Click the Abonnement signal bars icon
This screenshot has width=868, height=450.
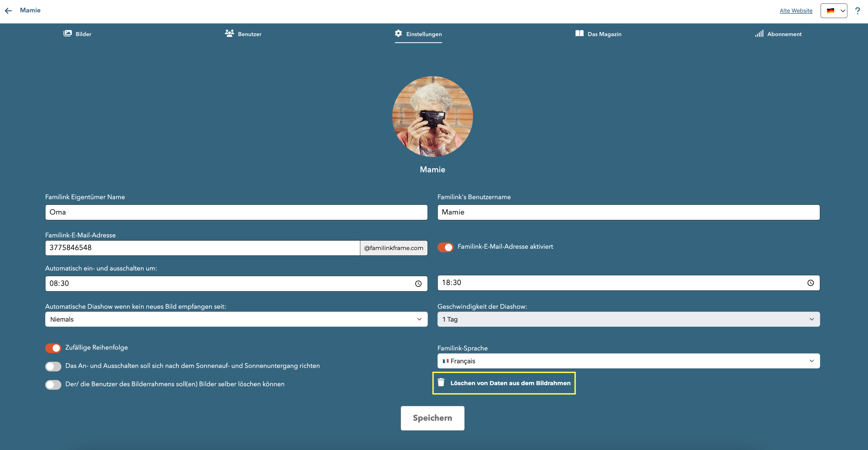[x=759, y=33]
